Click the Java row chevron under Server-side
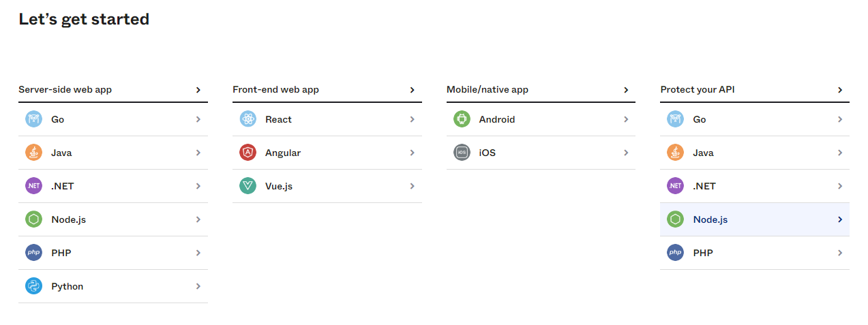This screenshot has height=325, width=868. (198, 153)
